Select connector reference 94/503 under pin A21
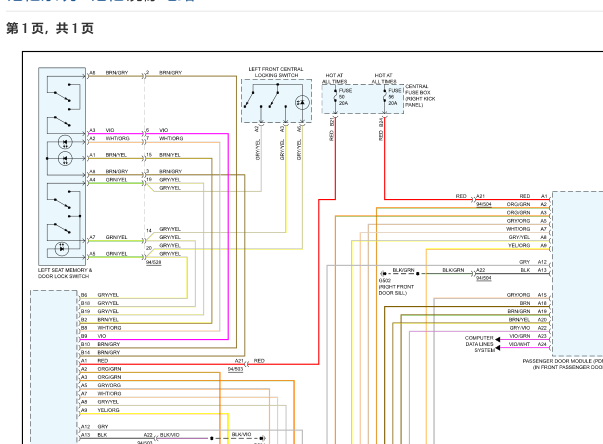This screenshot has width=603, height=444. tap(235, 369)
